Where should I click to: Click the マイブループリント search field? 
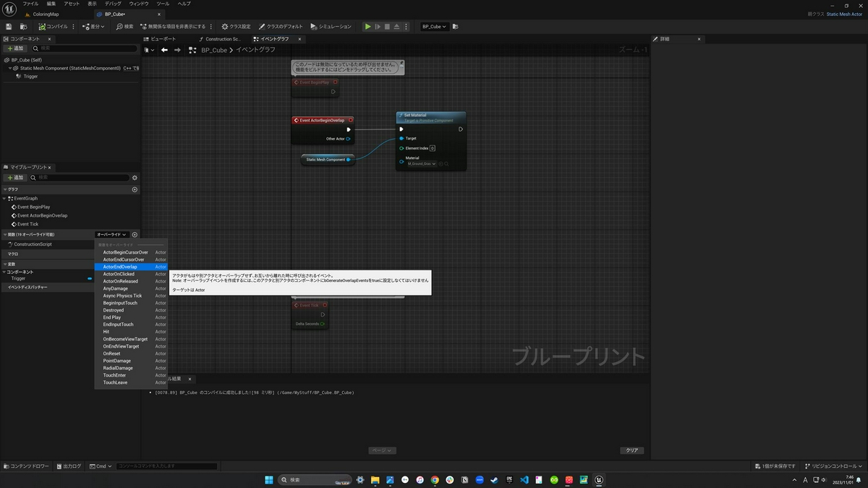(x=80, y=177)
